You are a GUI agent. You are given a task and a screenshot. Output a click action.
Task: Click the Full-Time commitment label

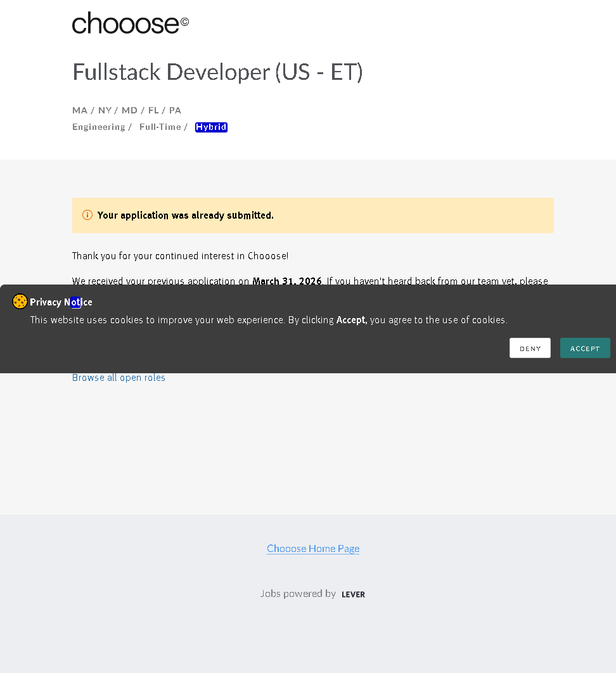tap(160, 127)
